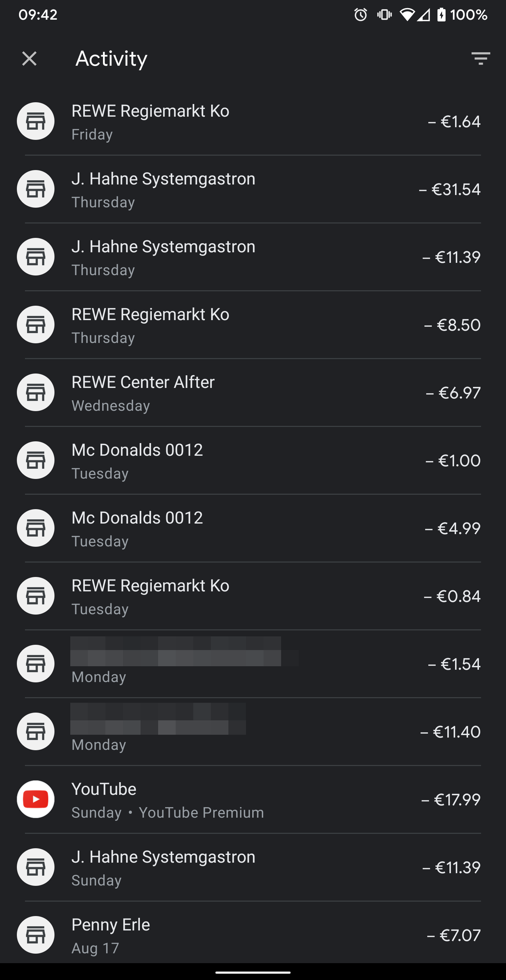506x980 pixels.
Task: Click the merchant icon beside REWE Center Alfter
Action: pyautogui.click(x=35, y=392)
